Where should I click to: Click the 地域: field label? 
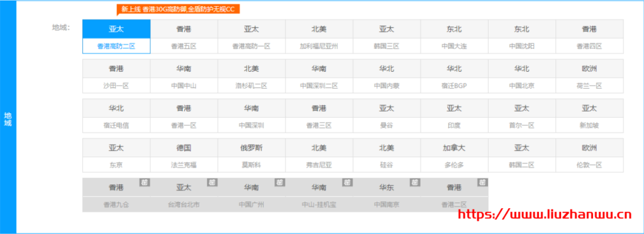[x=61, y=28]
